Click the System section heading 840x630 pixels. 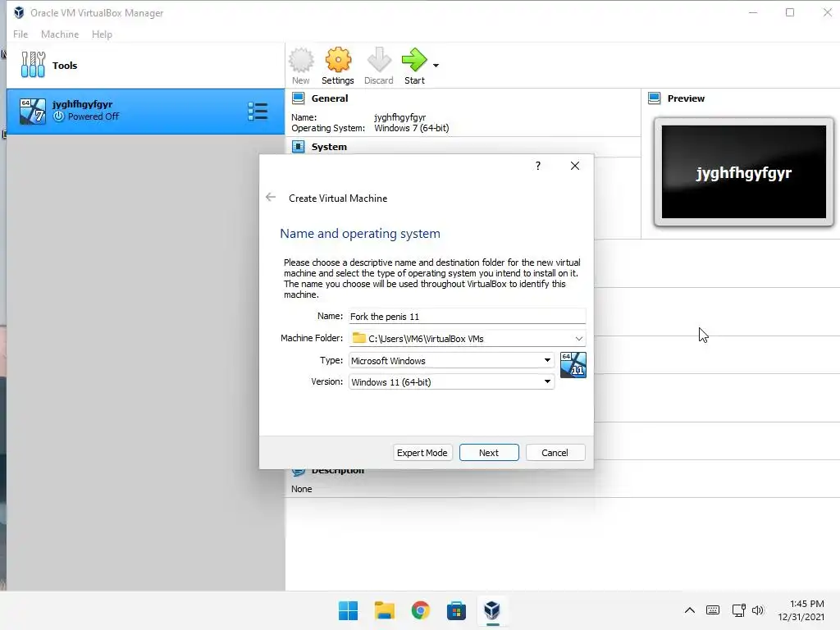pyautogui.click(x=329, y=147)
